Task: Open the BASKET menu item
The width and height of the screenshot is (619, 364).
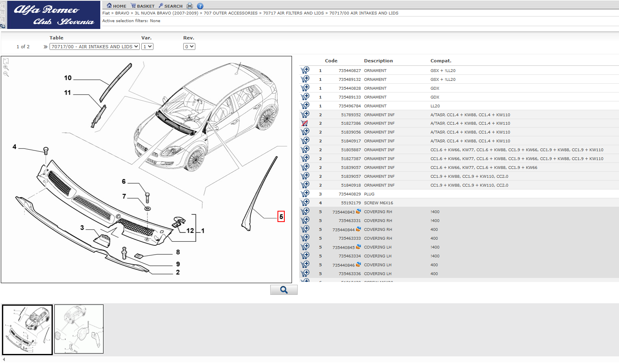Action: [x=143, y=6]
